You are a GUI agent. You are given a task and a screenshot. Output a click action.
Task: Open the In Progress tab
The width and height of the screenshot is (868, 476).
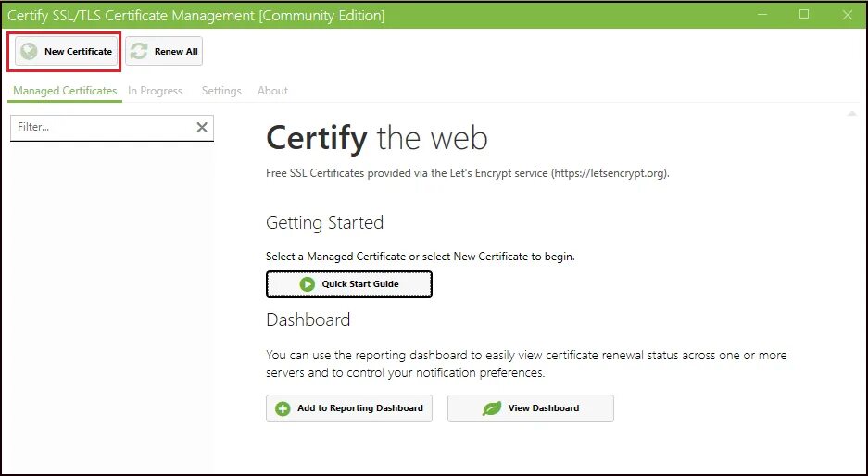pyautogui.click(x=155, y=91)
